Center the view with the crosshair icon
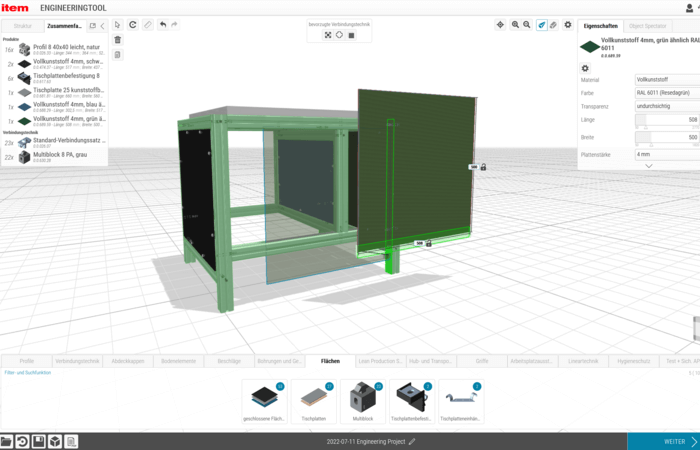Viewport: 700px width, 450px height. tap(500, 24)
